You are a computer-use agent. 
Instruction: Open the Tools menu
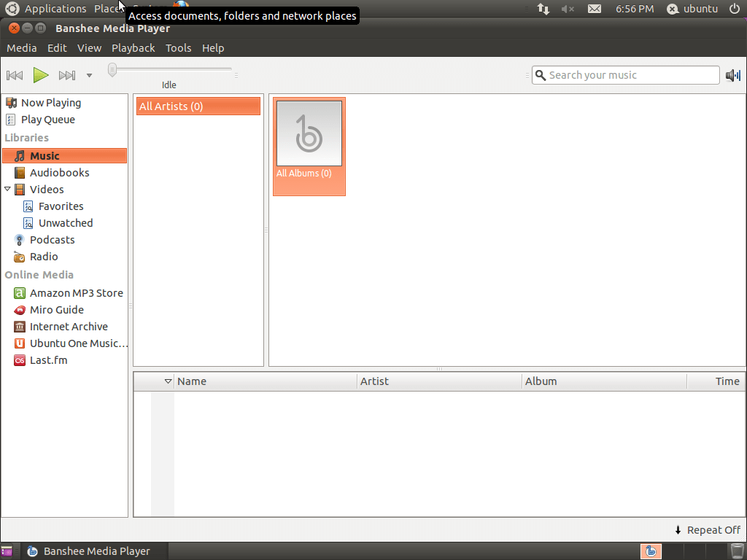click(178, 48)
